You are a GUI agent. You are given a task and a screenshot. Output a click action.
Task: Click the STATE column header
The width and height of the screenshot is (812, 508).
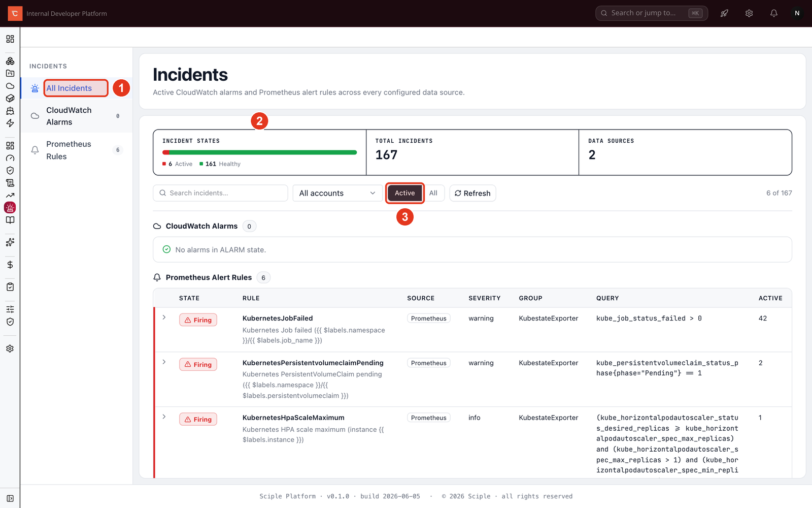coord(189,298)
